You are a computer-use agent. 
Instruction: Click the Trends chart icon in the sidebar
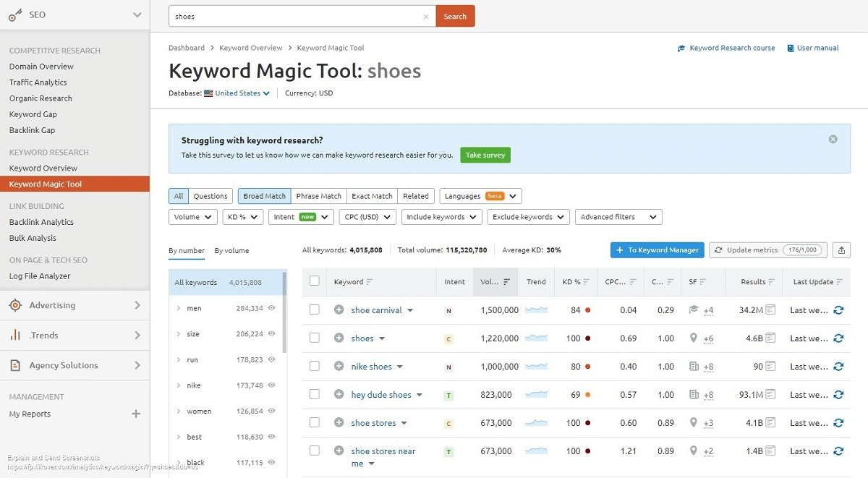pyautogui.click(x=13, y=335)
